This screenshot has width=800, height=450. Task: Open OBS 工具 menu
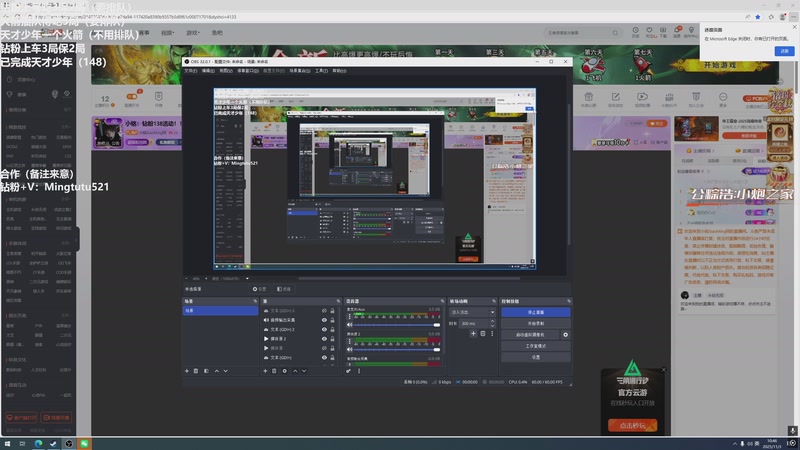(x=321, y=71)
